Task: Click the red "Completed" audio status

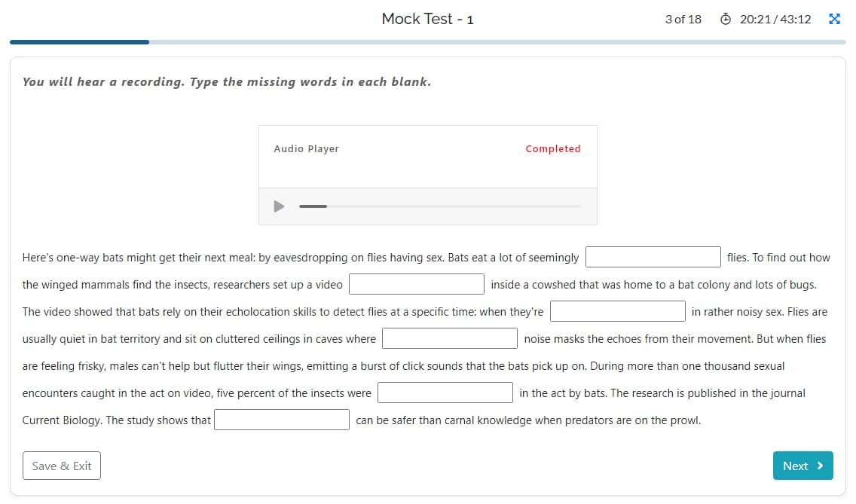Action: click(553, 149)
